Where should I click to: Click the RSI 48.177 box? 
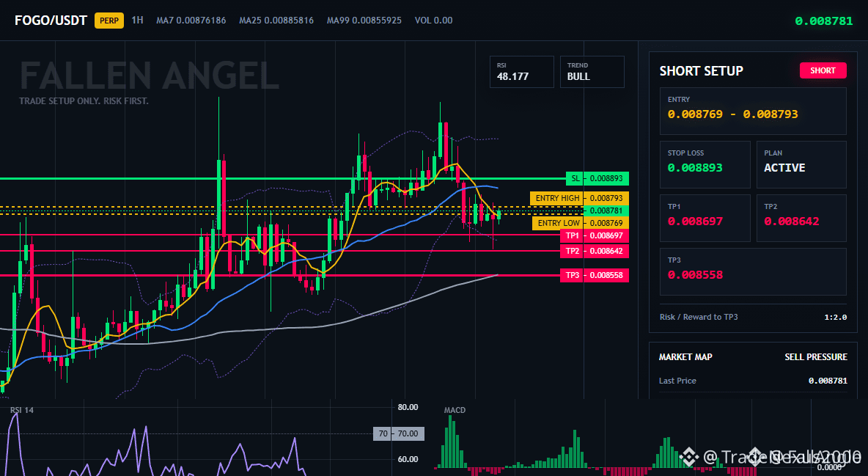pos(521,71)
